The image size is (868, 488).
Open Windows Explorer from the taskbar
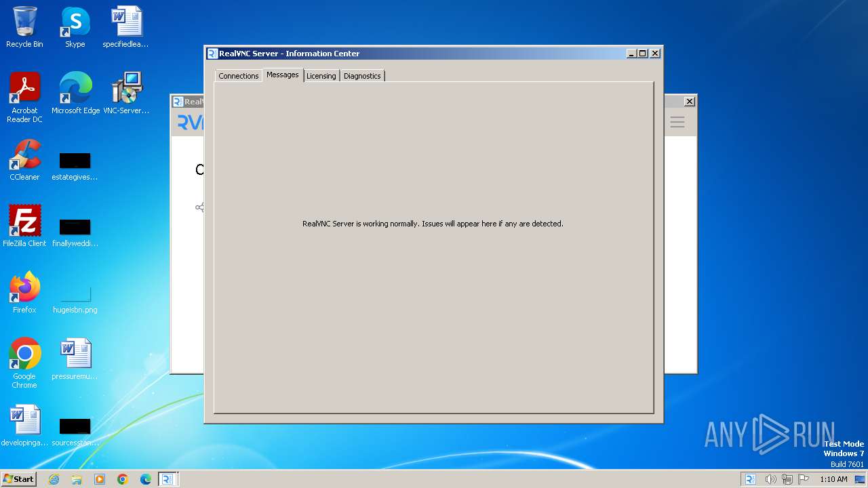[x=77, y=479]
